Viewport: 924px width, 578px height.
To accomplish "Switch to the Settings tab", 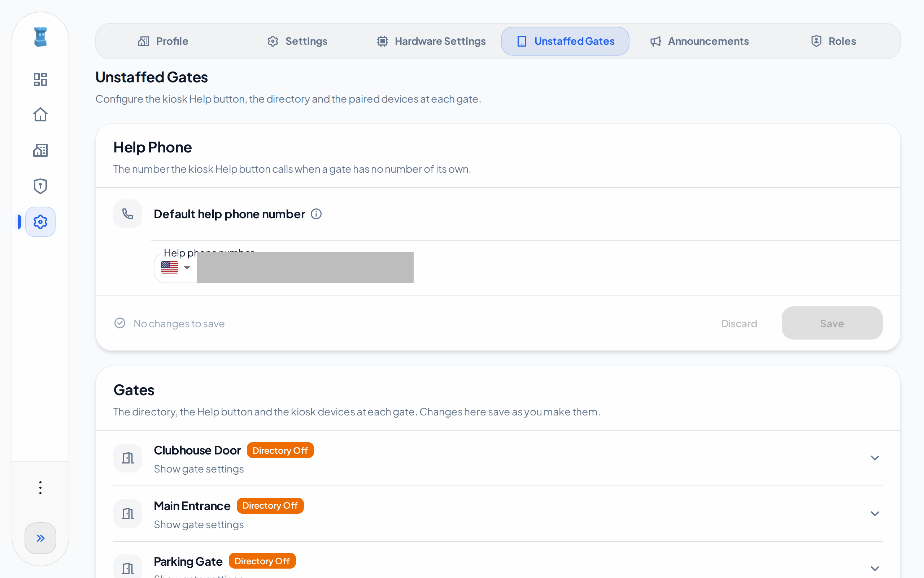I will pos(297,41).
